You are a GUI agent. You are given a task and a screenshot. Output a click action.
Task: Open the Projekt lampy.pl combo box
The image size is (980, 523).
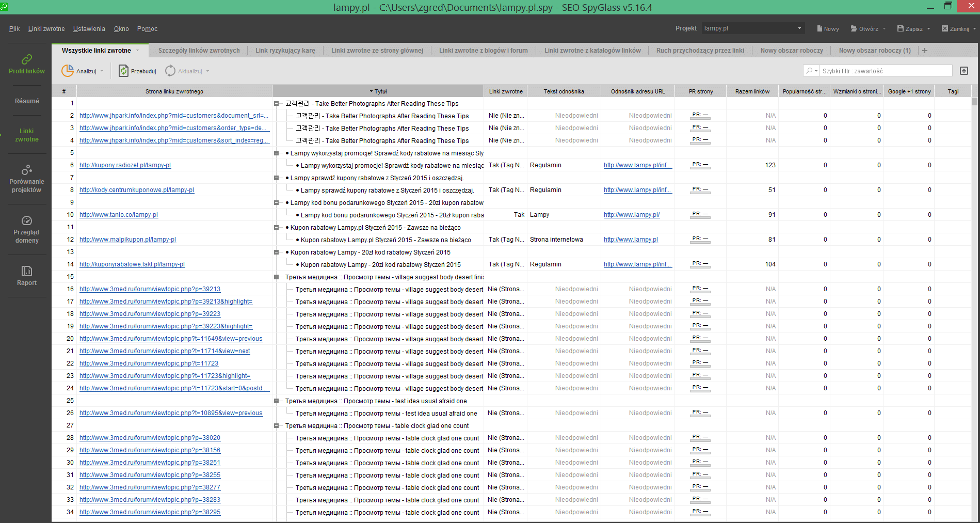[753, 28]
